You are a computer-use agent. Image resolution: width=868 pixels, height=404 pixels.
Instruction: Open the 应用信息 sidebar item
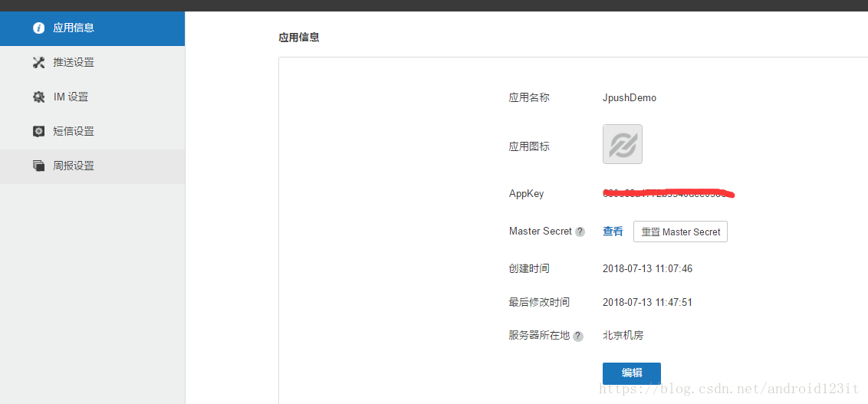click(x=92, y=28)
